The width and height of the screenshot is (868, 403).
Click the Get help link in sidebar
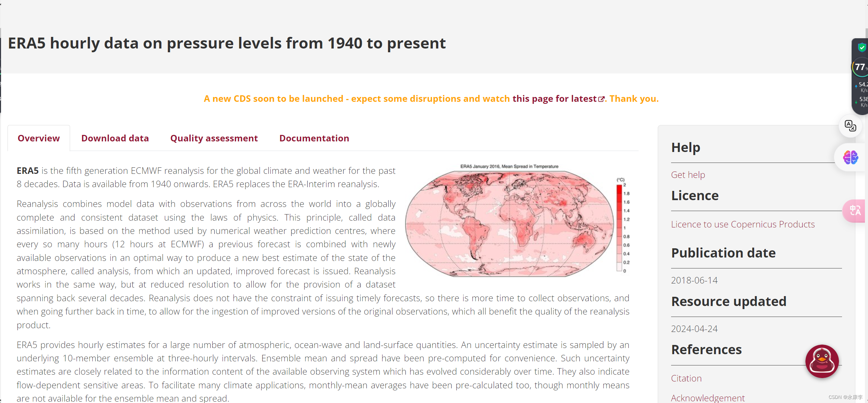pyautogui.click(x=688, y=175)
